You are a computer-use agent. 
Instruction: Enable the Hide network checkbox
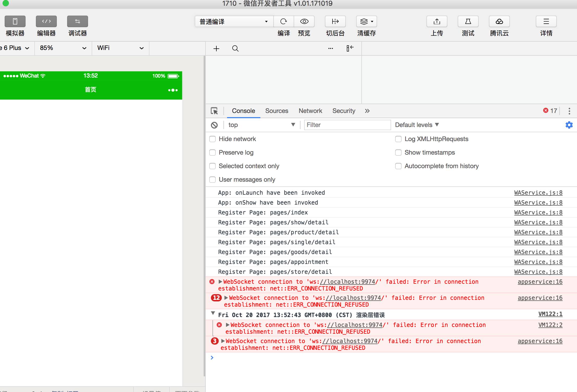[212, 139]
